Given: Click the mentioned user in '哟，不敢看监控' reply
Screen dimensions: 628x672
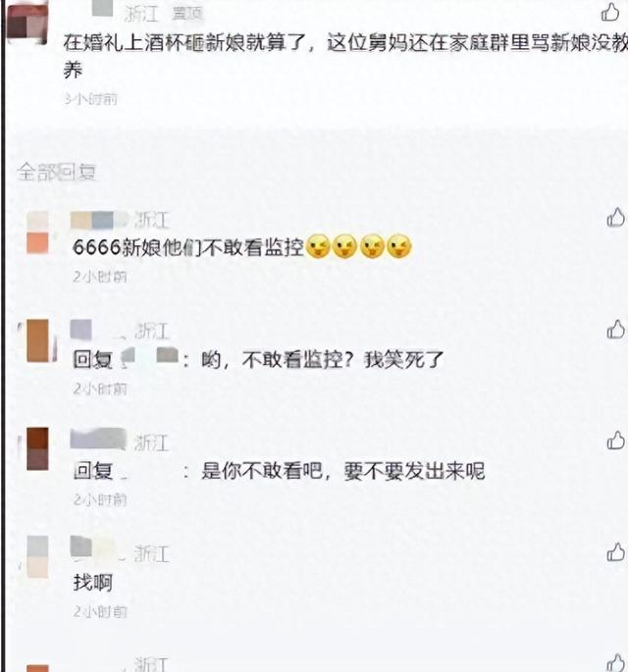Looking at the screenshot, I should (x=149, y=358).
